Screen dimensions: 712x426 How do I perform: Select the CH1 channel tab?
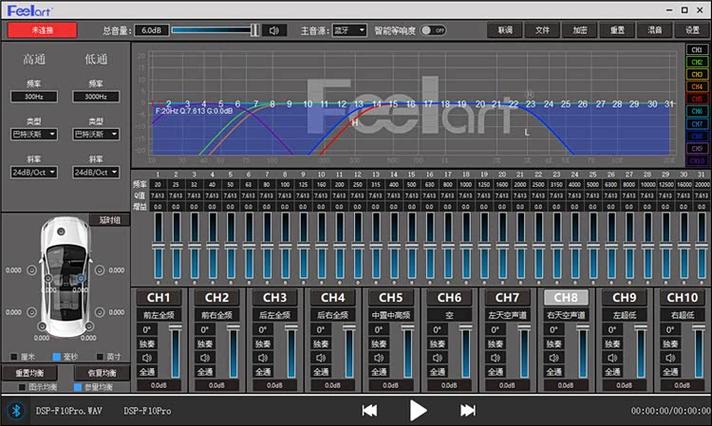158,298
